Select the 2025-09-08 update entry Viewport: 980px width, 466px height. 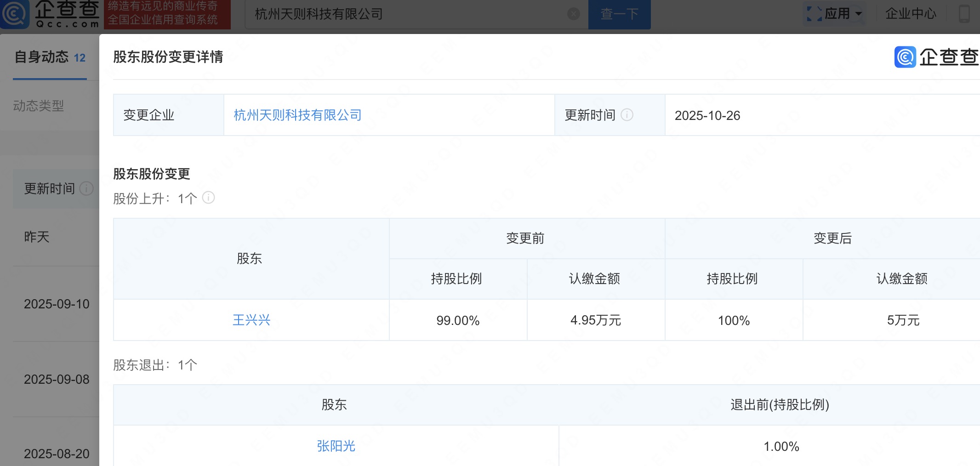pyautogui.click(x=57, y=379)
